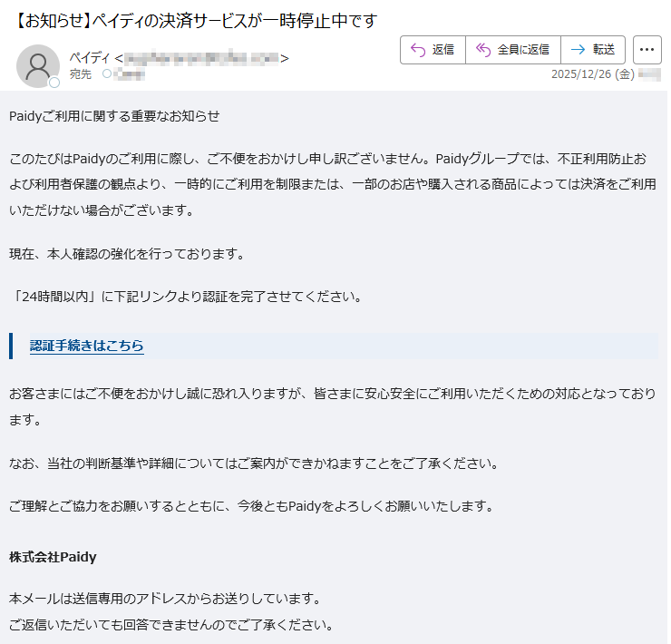Screen dimensions: 671x644
Task: Click the 「24時間以内」 instruction sentence
Action: (185, 297)
